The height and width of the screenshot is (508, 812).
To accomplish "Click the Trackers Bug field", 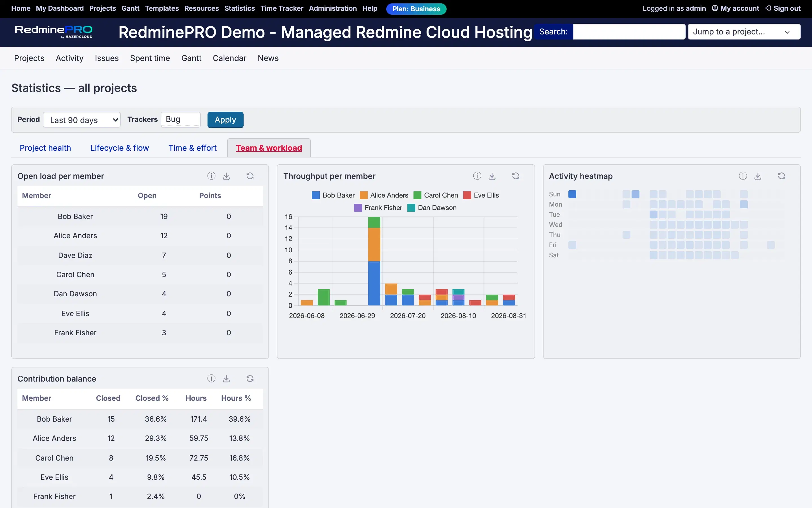I will tap(180, 120).
